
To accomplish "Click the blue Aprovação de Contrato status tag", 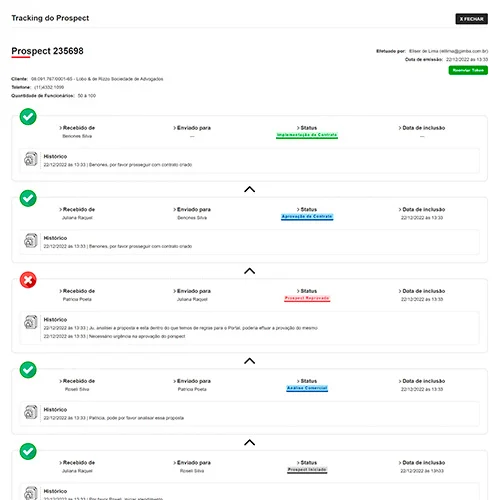I will [x=307, y=217].
